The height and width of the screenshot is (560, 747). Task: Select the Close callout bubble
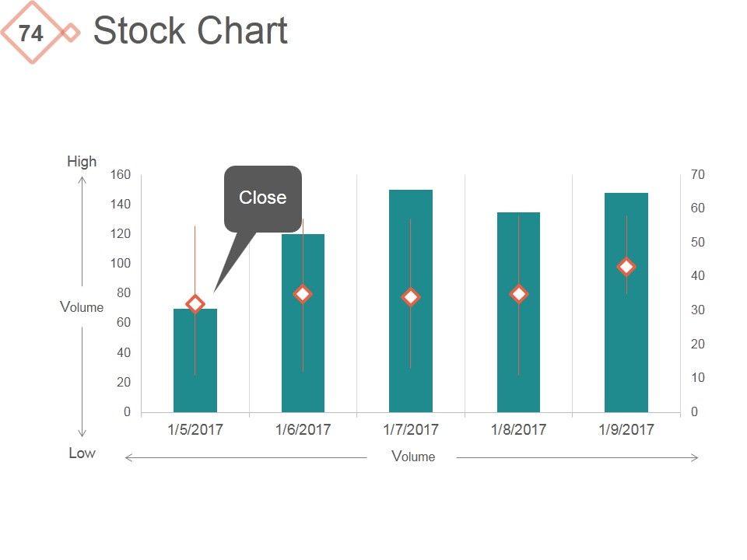coord(263,198)
